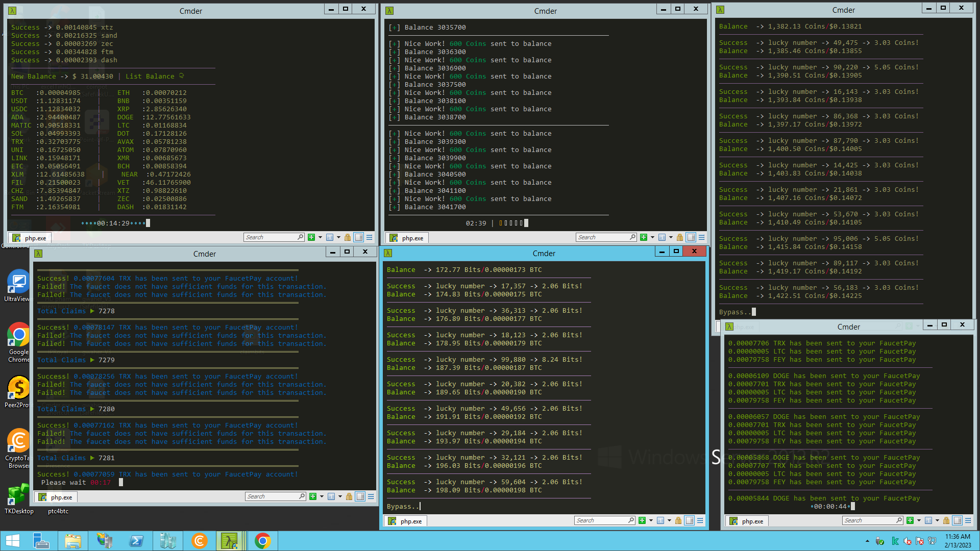The width and height of the screenshot is (980, 551).
Task: Click active console number icon in top-left Cmder window
Action: point(330,237)
